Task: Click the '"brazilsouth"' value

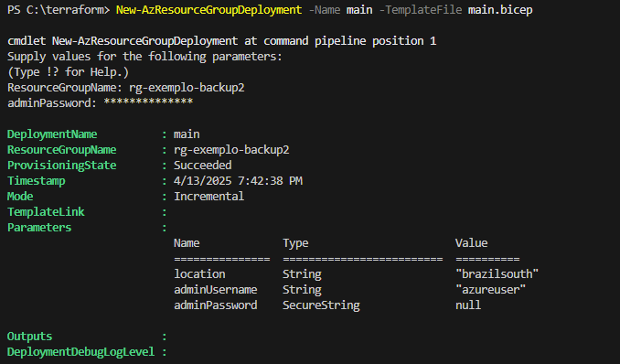Action: 497,273
